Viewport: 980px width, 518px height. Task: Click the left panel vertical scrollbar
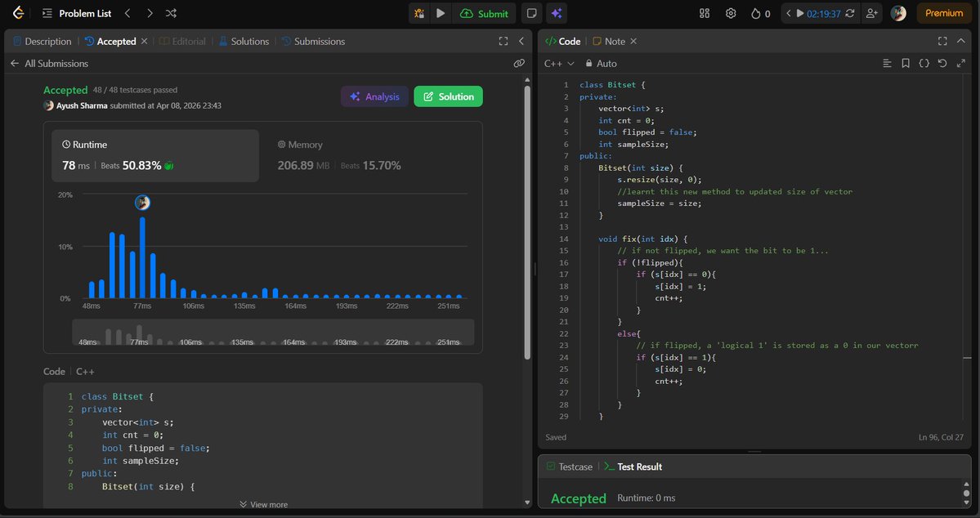click(x=527, y=222)
